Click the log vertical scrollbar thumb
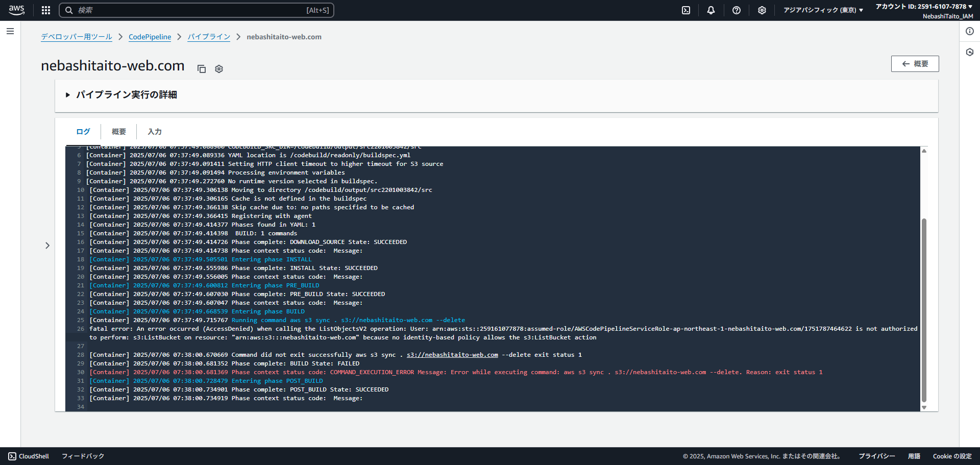The width and height of the screenshot is (980, 465). [x=924, y=310]
